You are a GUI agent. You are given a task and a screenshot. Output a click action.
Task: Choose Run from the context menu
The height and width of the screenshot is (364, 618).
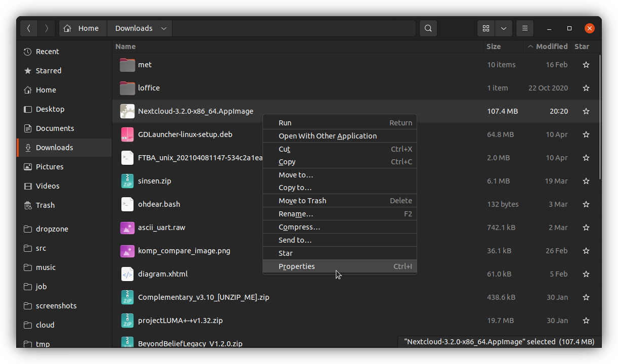click(x=340, y=123)
